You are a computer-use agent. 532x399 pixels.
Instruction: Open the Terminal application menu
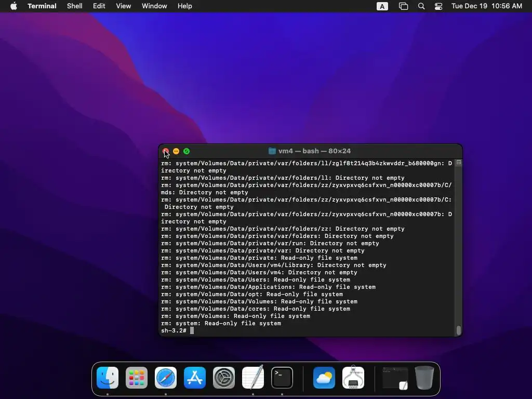[x=42, y=6]
